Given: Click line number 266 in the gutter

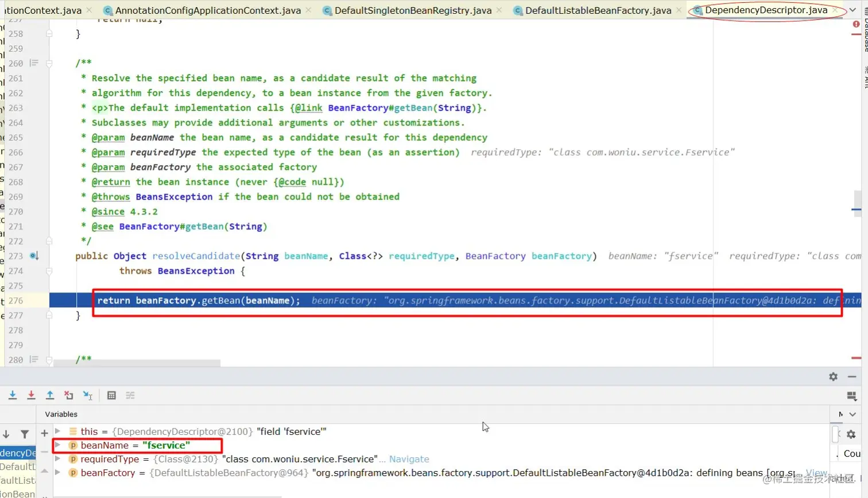Looking at the screenshot, I should [x=15, y=152].
